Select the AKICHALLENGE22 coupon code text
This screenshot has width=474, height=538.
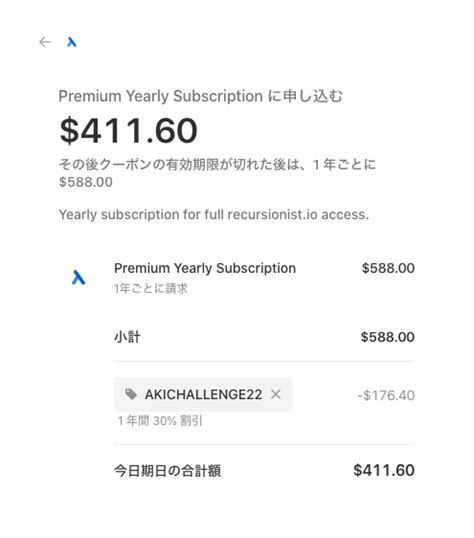pos(203,395)
